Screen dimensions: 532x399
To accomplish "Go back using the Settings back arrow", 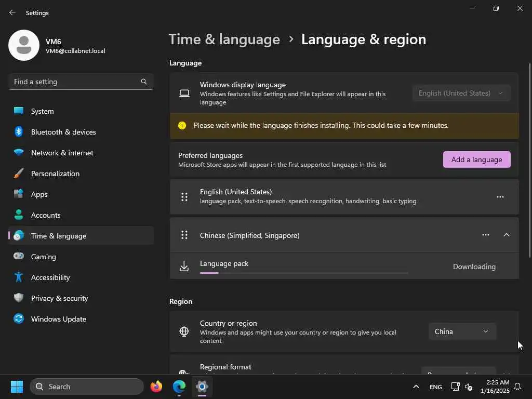I will 12,12.
